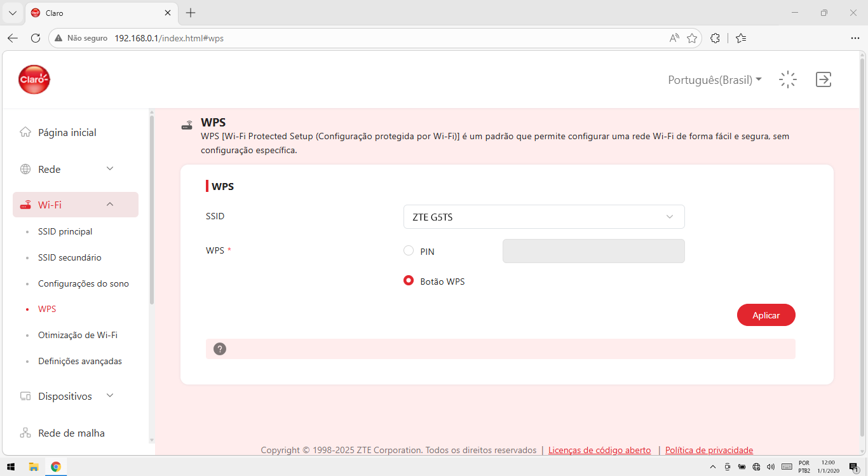This screenshot has width=868, height=476.
Task: Click the Chrome icon in the taskbar
Action: tap(56, 466)
